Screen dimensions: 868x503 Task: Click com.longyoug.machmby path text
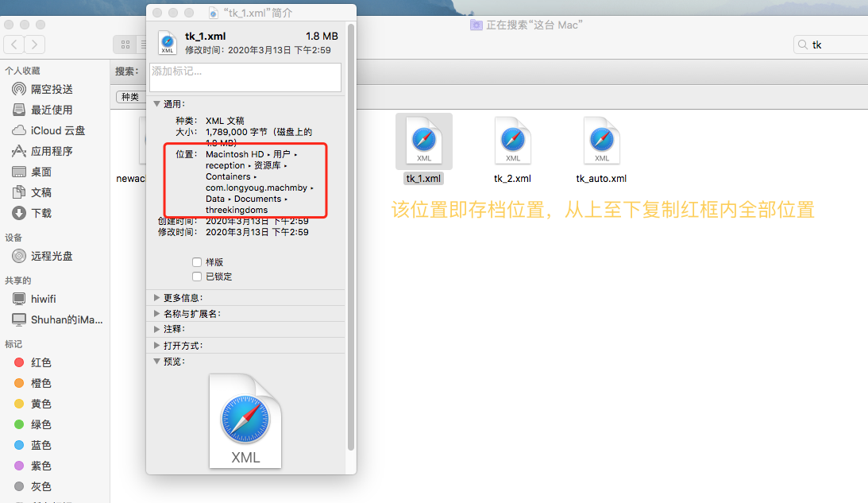click(257, 188)
